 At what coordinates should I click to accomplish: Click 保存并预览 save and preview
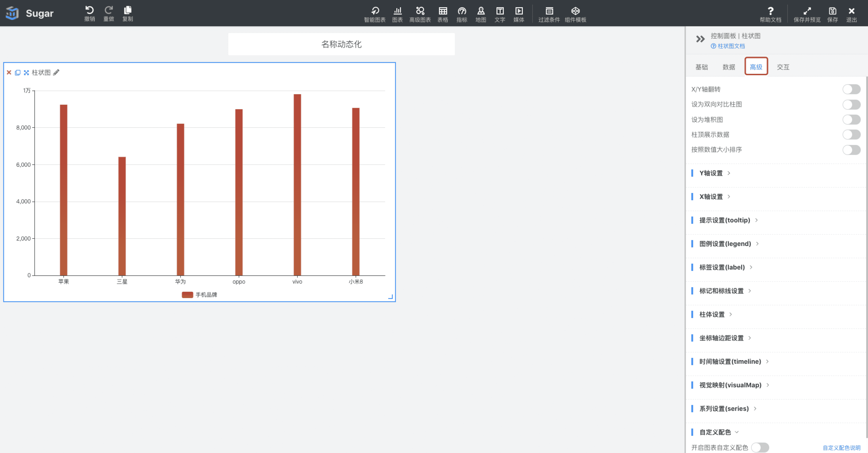(807, 14)
